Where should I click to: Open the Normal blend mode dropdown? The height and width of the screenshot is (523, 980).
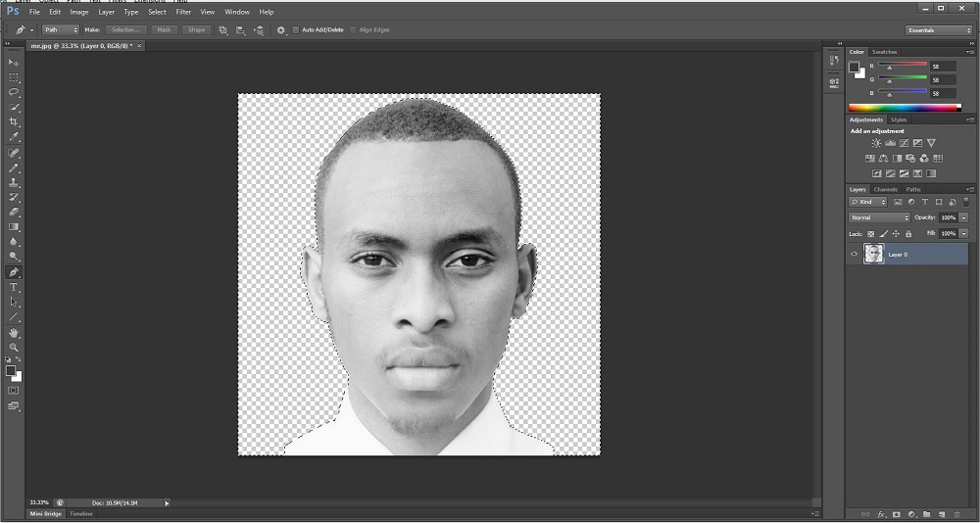click(879, 217)
